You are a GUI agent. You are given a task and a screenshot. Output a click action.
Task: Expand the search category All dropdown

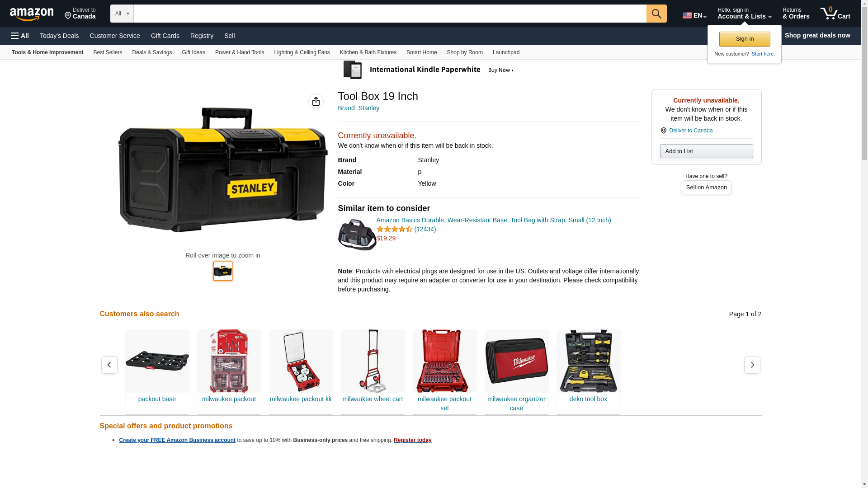[122, 14]
